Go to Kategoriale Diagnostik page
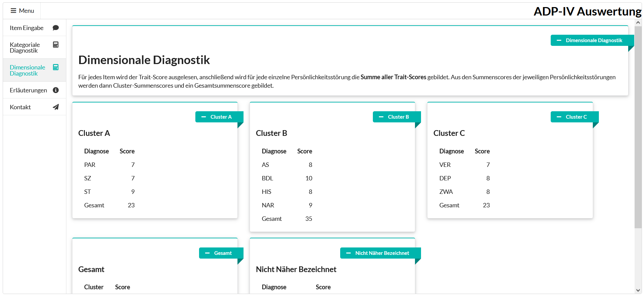 coord(34,48)
